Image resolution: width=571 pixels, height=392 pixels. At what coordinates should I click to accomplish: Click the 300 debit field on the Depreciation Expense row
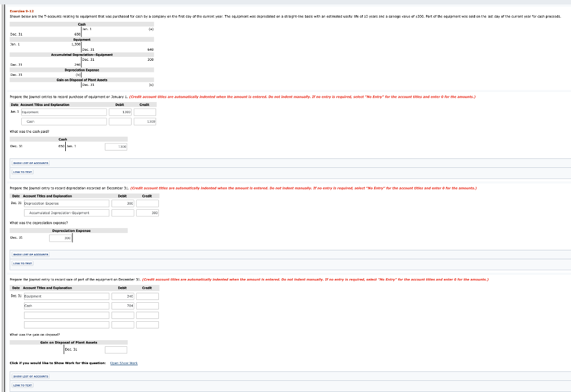(x=123, y=204)
